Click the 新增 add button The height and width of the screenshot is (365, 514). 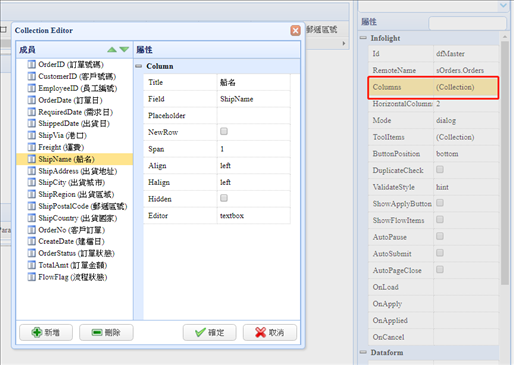pyautogui.click(x=46, y=332)
